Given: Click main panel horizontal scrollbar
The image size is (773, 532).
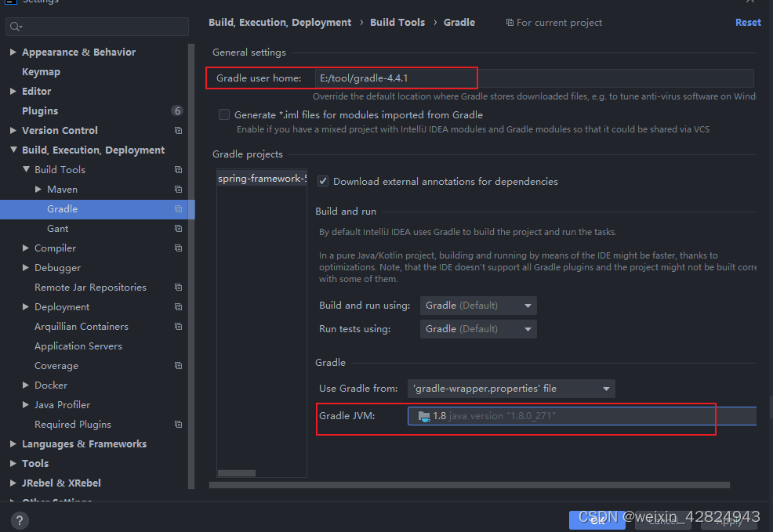Looking at the screenshot, I should point(470,485).
